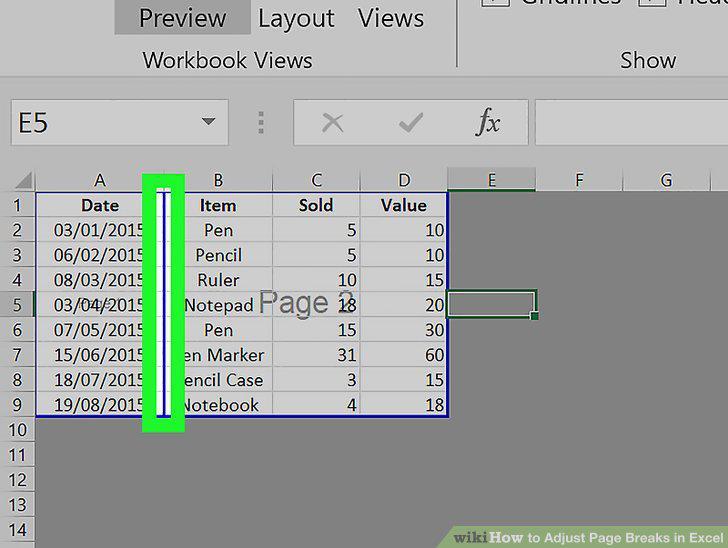Click inside the formula bar input
The width and height of the screenshot is (728, 548).
[x=631, y=122]
